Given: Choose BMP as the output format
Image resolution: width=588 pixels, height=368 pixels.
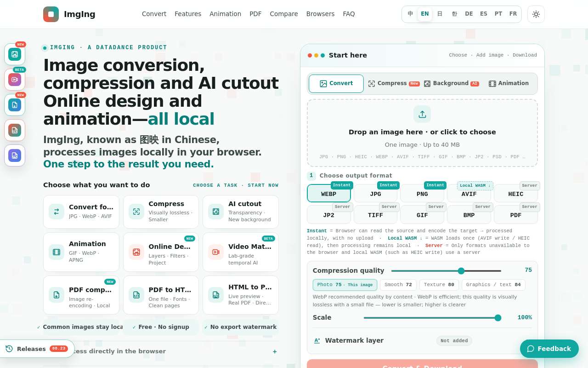Looking at the screenshot, I should pyautogui.click(x=469, y=215).
